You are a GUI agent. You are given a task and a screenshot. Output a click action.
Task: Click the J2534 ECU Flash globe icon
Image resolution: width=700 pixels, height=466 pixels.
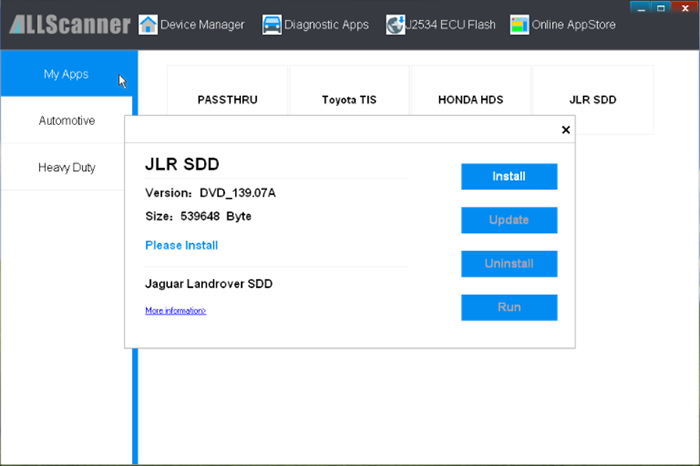[x=395, y=25]
